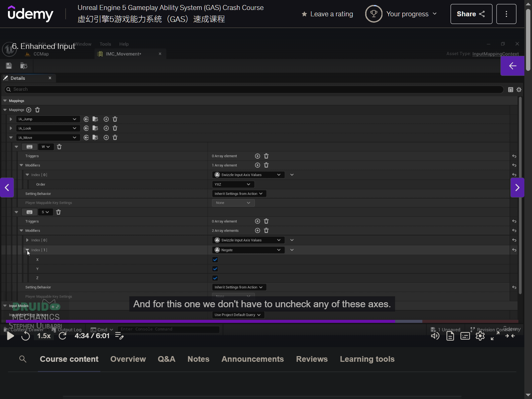Screen dimensions: 532x399
Task: Open the Learning tools tab
Action: click(367, 359)
